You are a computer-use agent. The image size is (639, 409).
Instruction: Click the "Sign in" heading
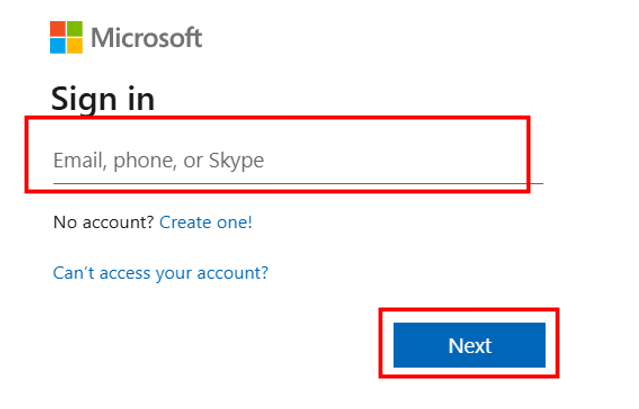tap(102, 98)
